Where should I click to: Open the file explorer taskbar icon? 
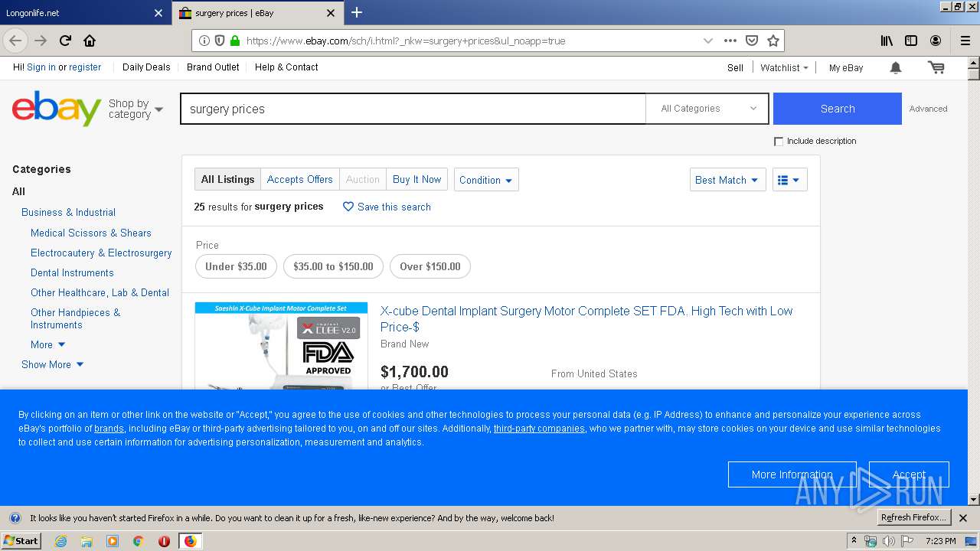[x=87, y=541]
